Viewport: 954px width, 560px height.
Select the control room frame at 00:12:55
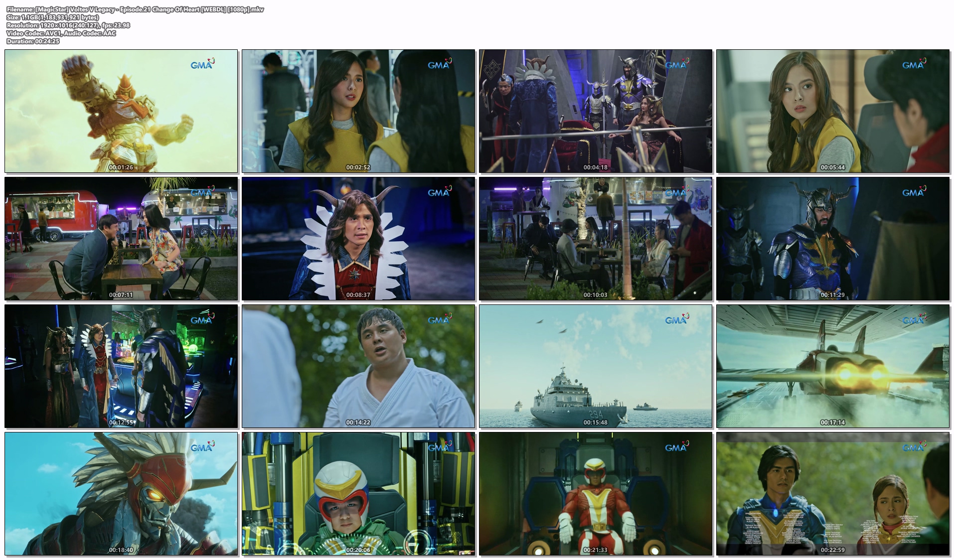click(121, 366)
